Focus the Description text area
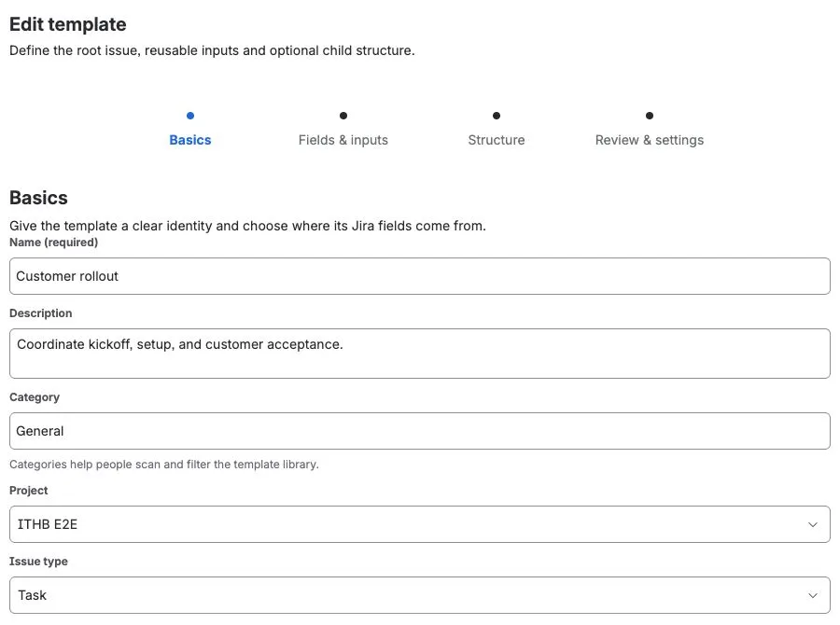Viewport: 840px width, 625px height. pos(420,354)
